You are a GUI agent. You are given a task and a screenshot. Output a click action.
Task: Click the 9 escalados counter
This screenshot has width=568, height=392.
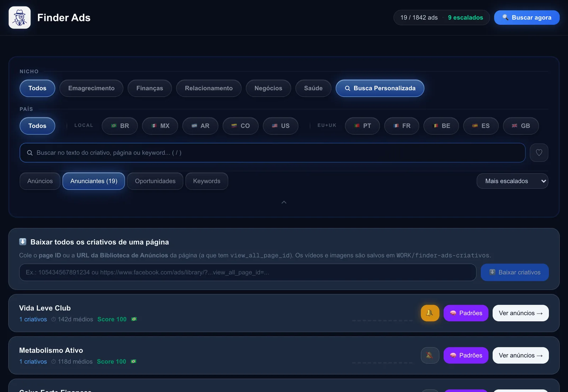pos(465,17)
